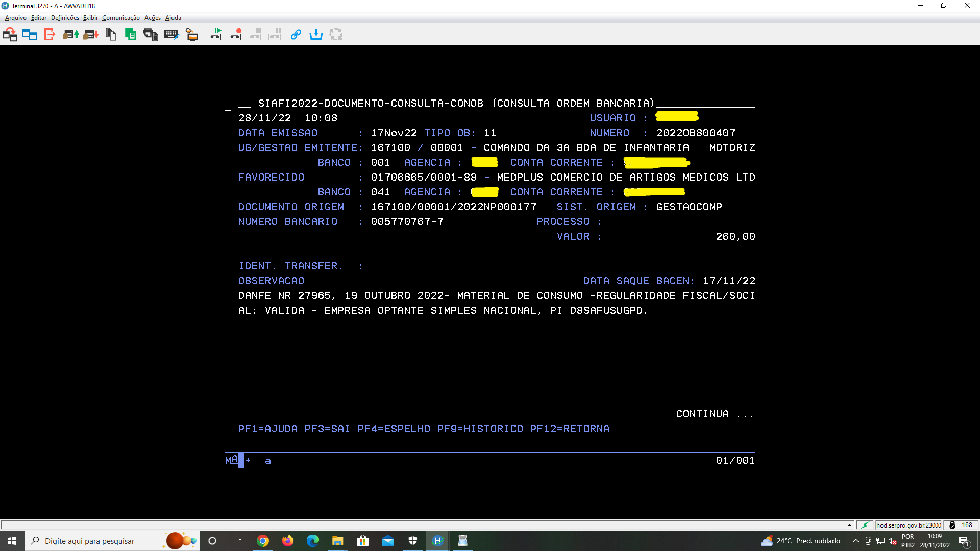Image resolution: width=980 pixels, height=551 pixels.
Task: Click the blue link icon in toolbar
Action: coord(296,35)
